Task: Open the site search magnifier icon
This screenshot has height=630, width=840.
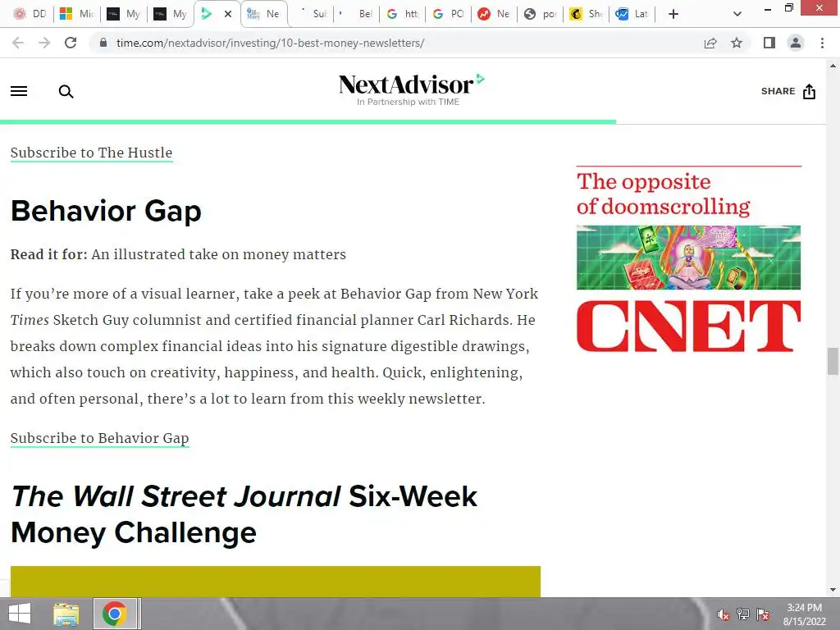Action: [66, 92]
